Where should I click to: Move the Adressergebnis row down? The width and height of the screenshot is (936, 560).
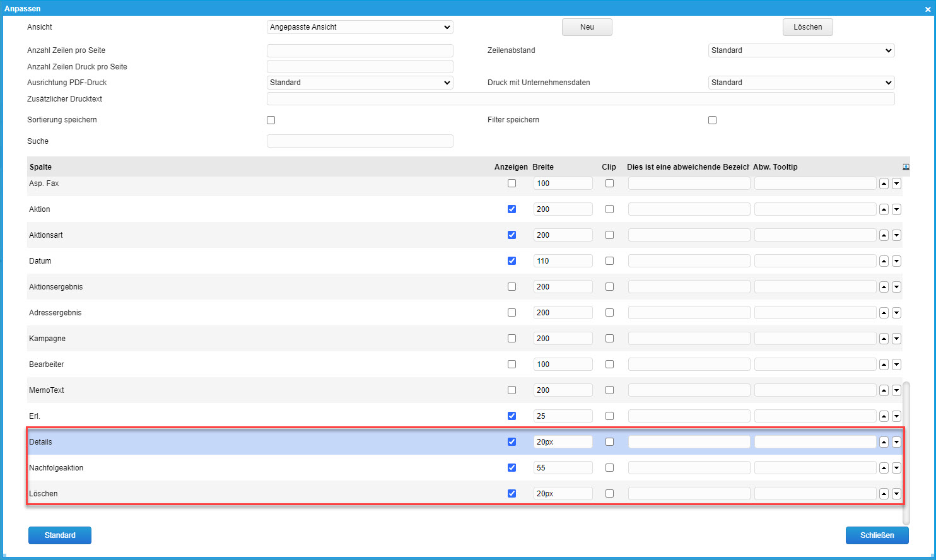tap(896, 313)
